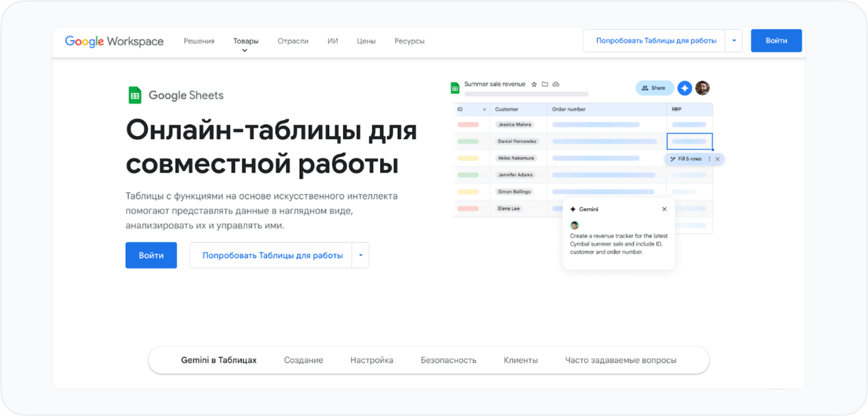Click the cloud saved icon in the sheet header
The width and height of the screenshot is (868, 416).
click(x=556, y=84)
